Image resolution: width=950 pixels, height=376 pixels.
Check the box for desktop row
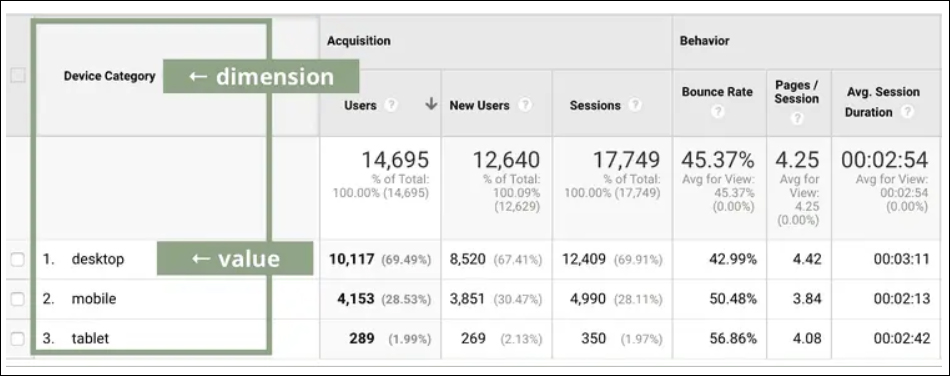(18, 259)
